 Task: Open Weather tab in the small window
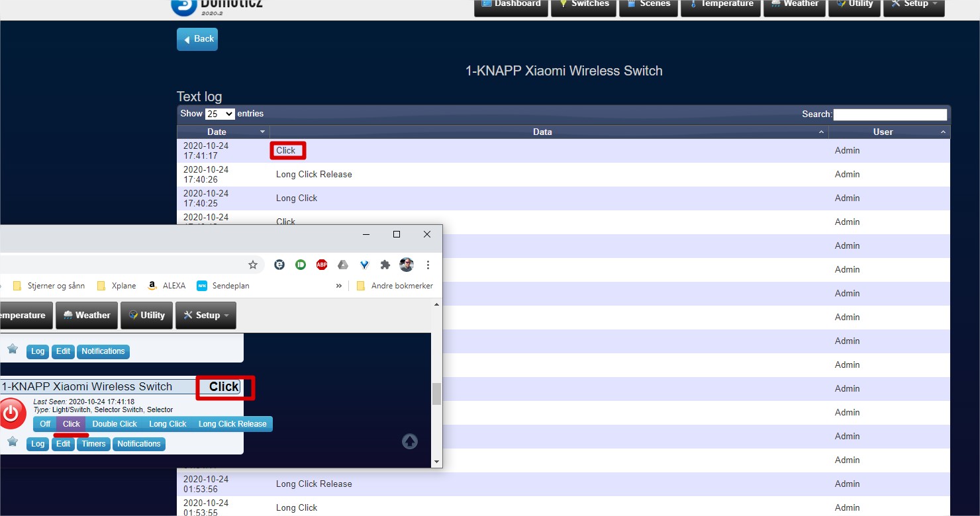click(x=87, y=316)
